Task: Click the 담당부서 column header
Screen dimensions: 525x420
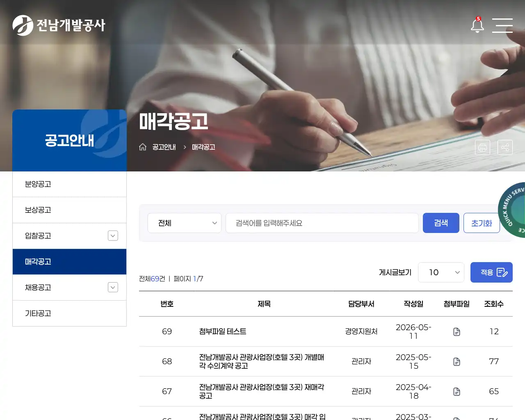Action: 361,304
